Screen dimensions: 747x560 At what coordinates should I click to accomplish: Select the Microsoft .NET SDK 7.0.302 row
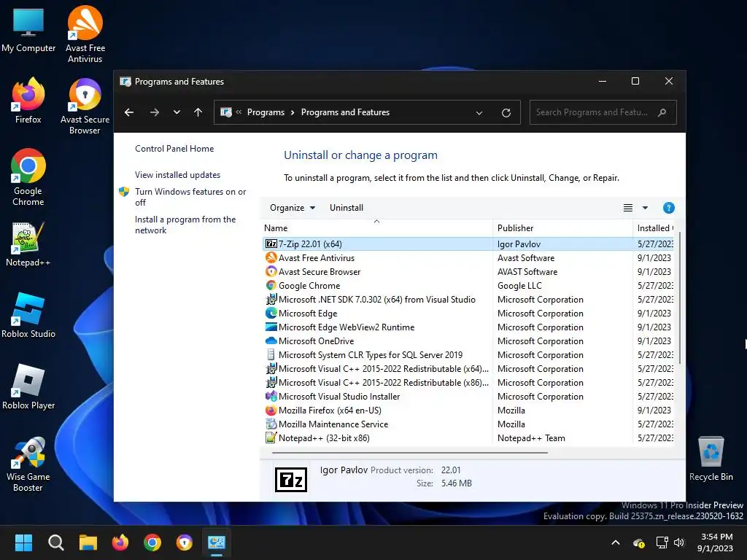(468, 299)
